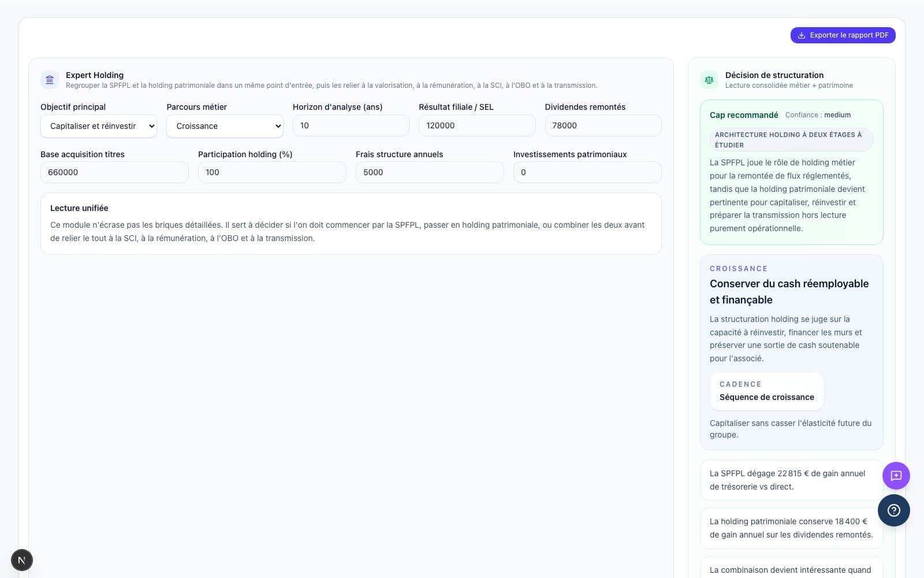Edit Participation holding percentage field
This screenshot has height=578, width=924.
coord(271,172)
